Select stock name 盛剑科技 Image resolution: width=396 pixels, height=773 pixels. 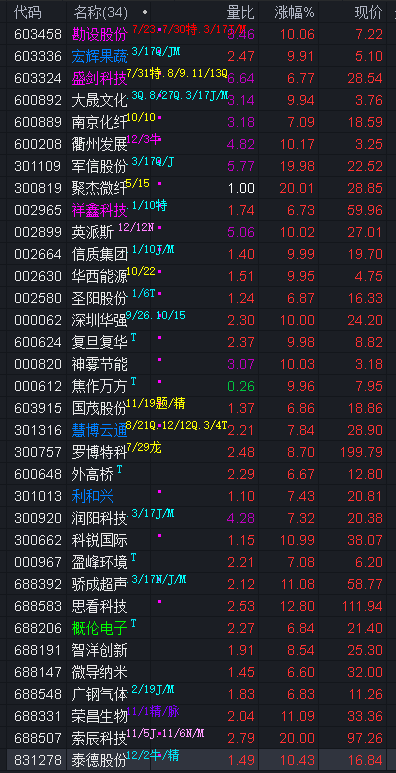coord(100,78)
